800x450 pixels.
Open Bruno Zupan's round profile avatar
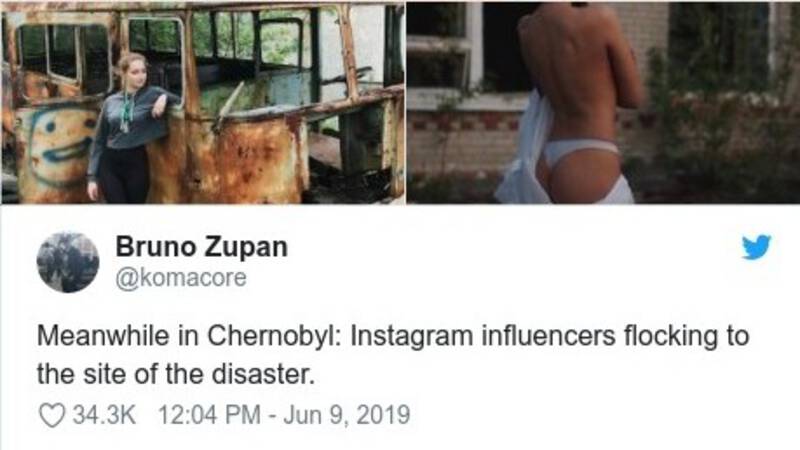point(68,262)
